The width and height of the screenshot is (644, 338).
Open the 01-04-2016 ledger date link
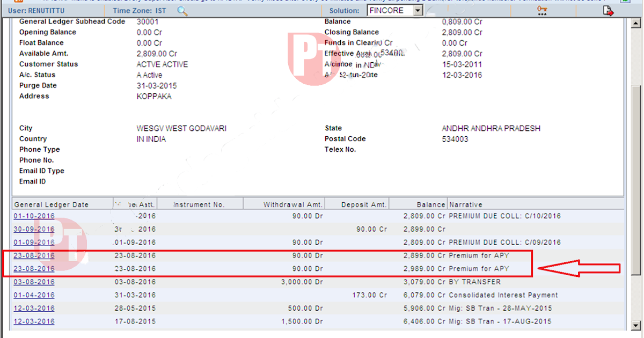point(34,295)
